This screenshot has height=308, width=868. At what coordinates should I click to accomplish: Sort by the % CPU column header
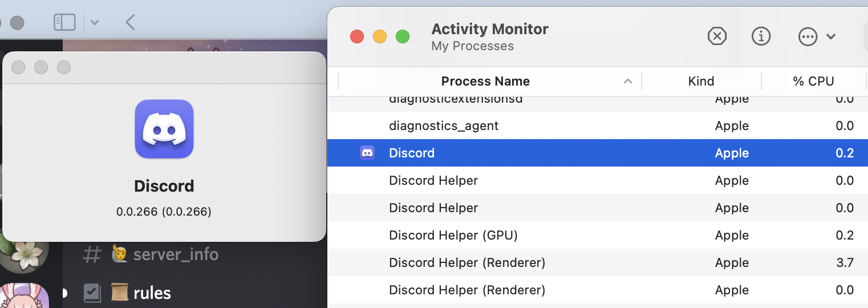click(814, 81)
